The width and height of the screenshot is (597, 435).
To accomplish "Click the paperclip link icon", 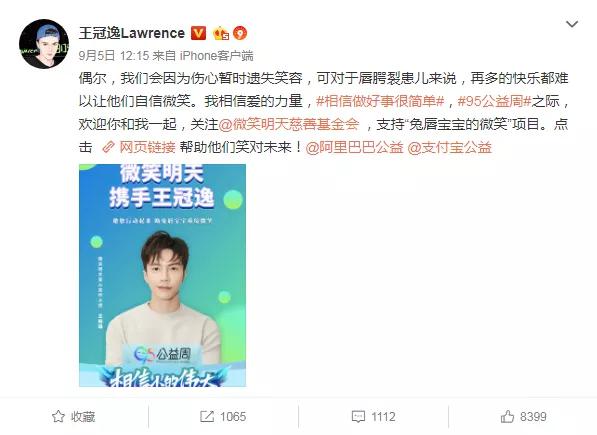I will (x=109, y=147).
